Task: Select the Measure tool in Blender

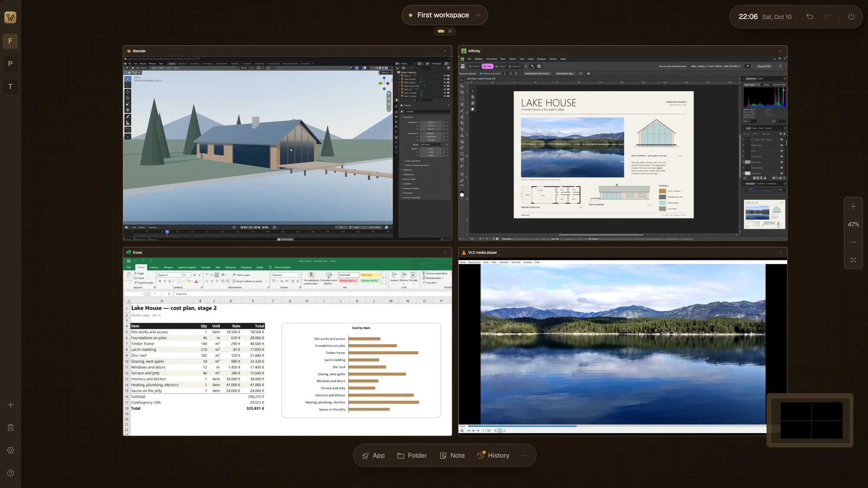Action: click(x=128, y=123)
